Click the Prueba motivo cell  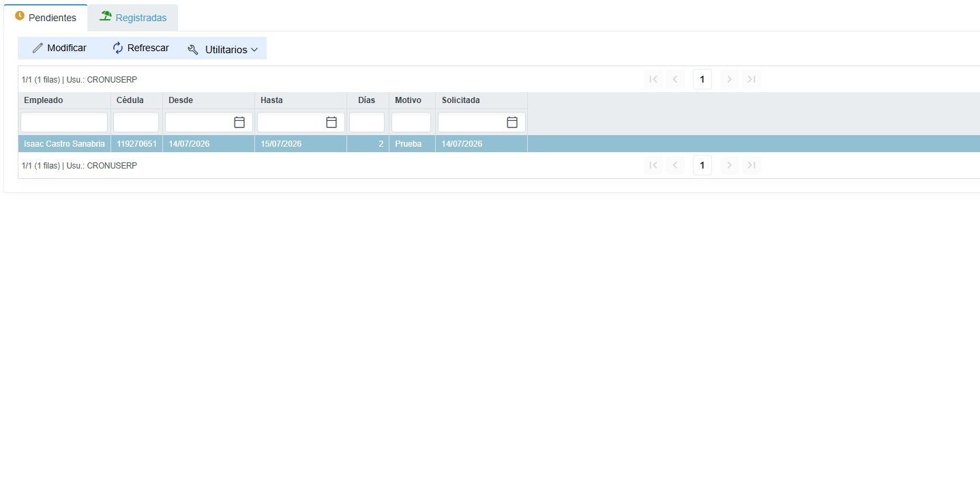(412, 144)
